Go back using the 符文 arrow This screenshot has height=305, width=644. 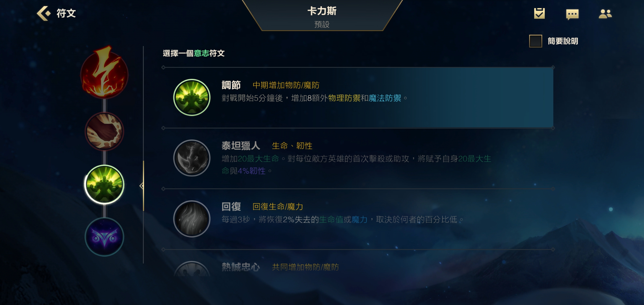pos(44,13)
